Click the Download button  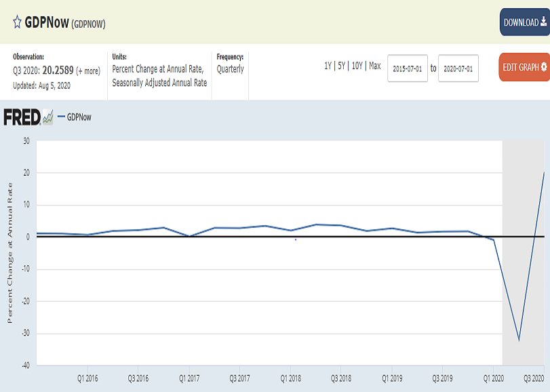[524, 22]
